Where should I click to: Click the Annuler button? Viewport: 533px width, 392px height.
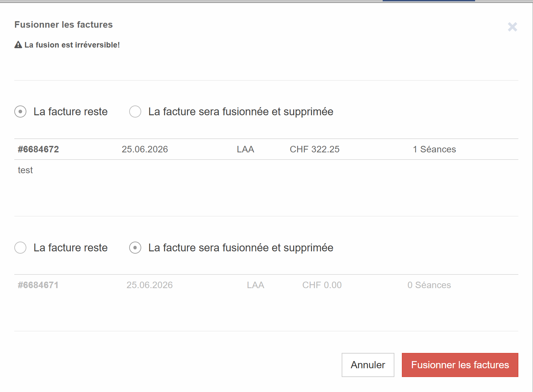[x=368, y=365]
